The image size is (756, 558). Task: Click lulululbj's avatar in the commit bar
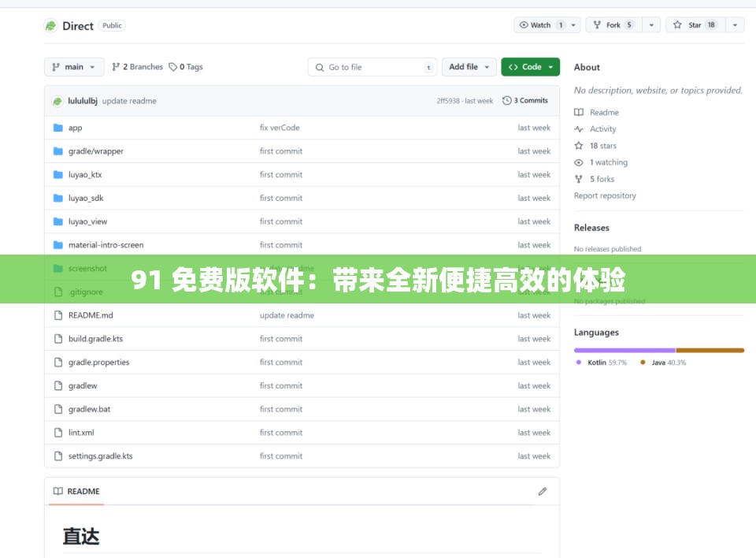coord(57,100)
